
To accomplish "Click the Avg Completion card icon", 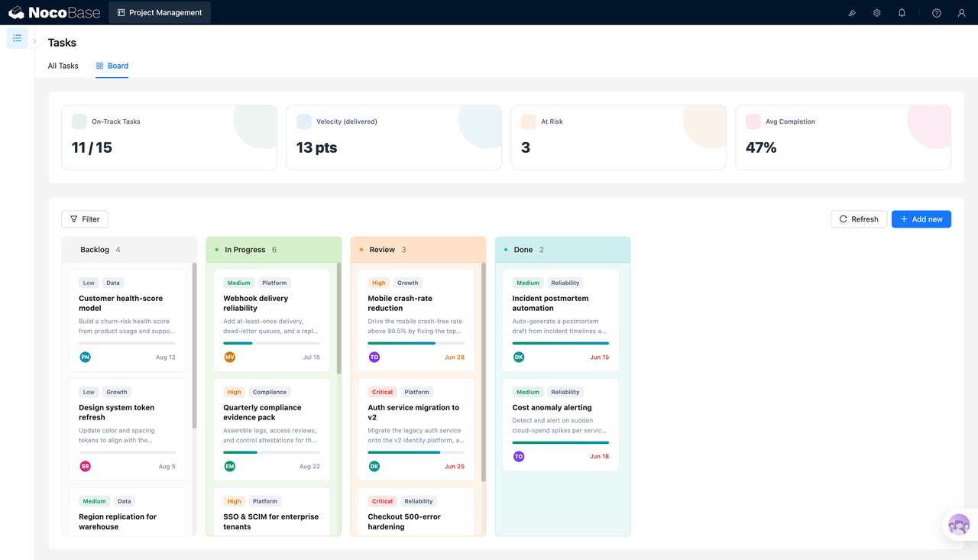I will [x=753, y=121].
